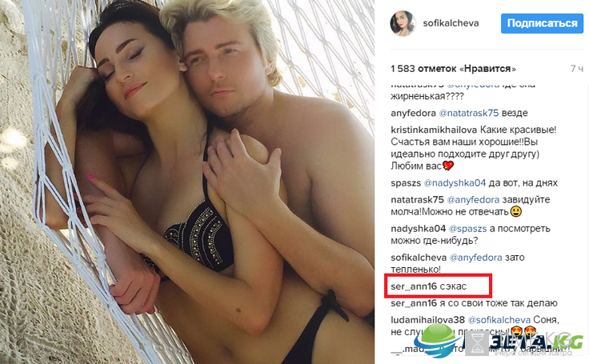Screen dimensions: 589x364
Task: Click the globe logo of the Zema.kg watermark
Action: [438, 340]
